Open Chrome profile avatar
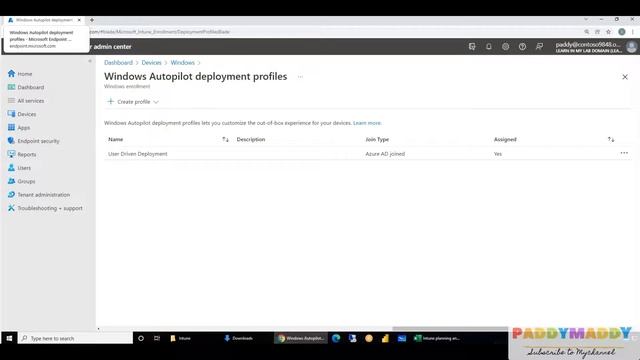This screenshot has width=640, height=360. tap(621, 32)
